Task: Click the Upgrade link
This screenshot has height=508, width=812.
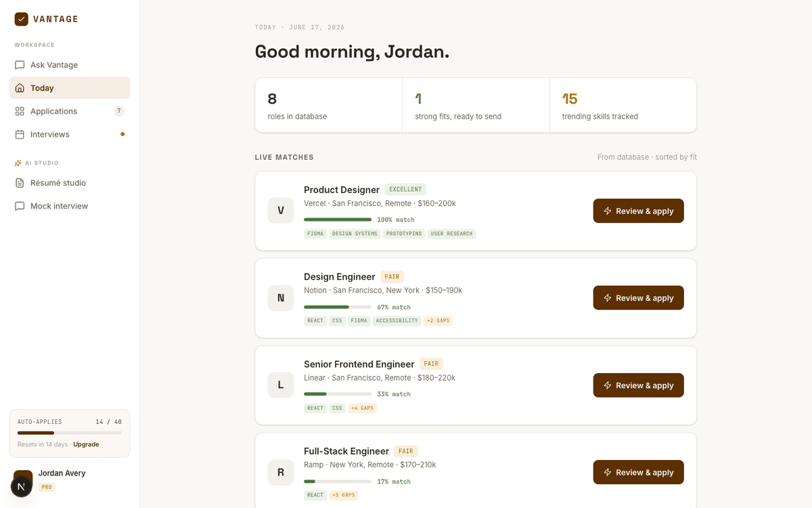Action: [x=86, y=444]
